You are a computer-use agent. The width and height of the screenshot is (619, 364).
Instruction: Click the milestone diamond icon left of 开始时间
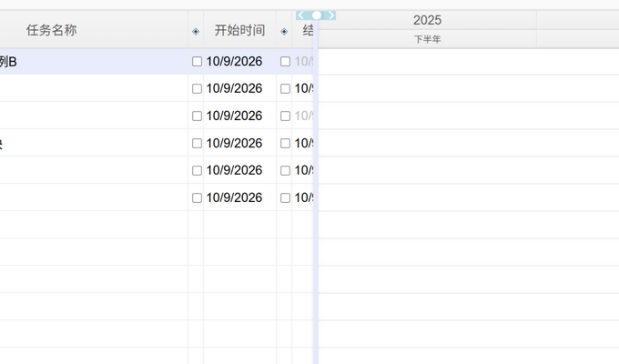[x=196, y=31]
